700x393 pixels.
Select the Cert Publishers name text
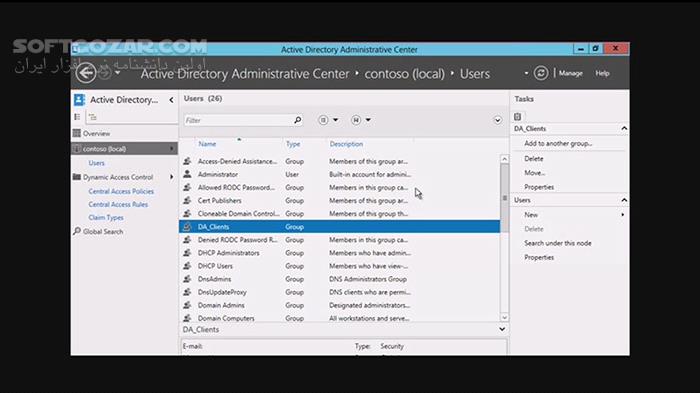220,201
